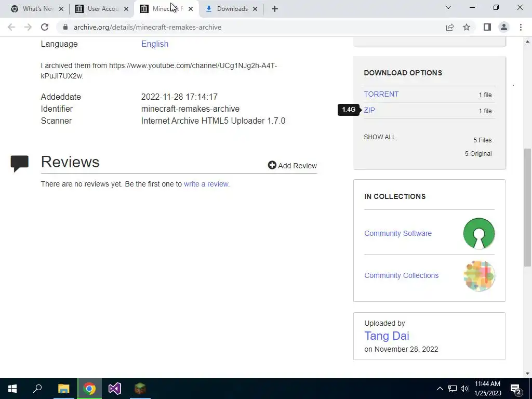Viewport: 532px width, 399px height.
Task: Download the ZIP archive
Action: point(369,110)
